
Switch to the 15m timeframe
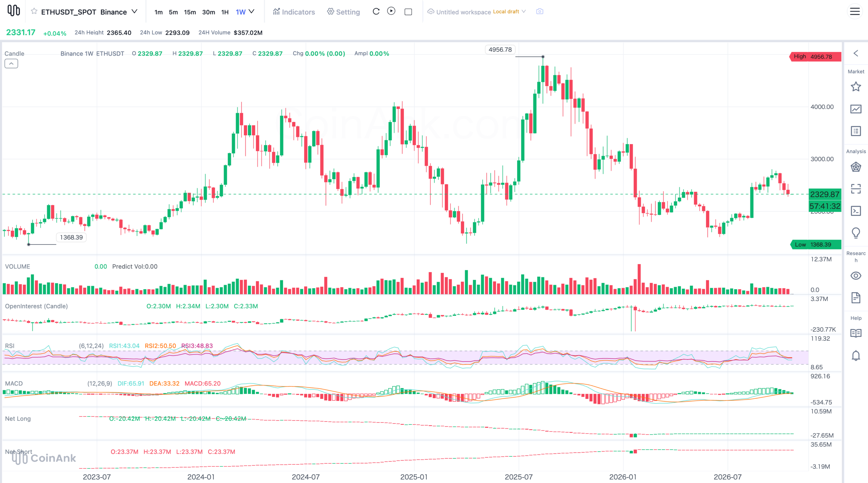(x=190, y=12)
